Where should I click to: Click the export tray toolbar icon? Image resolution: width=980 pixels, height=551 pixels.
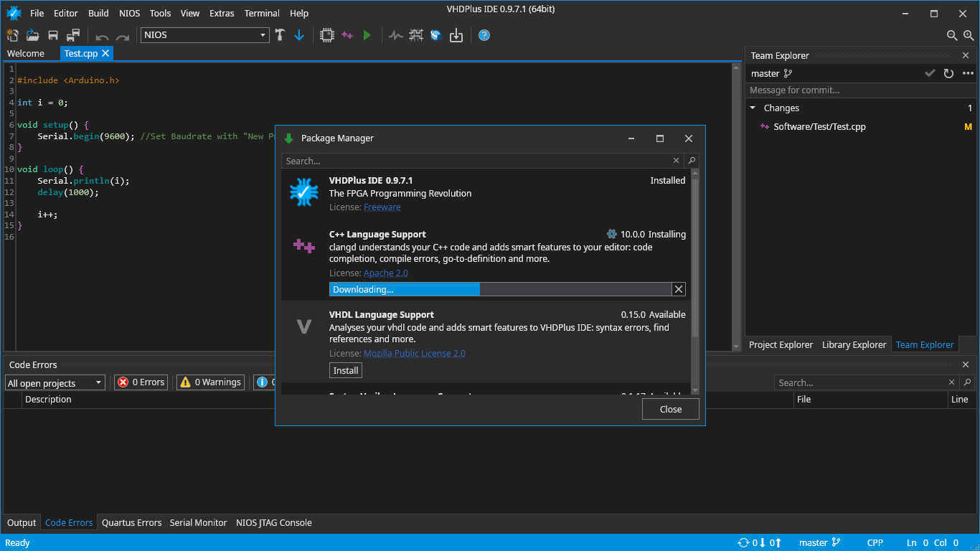(x=456, y=34)
